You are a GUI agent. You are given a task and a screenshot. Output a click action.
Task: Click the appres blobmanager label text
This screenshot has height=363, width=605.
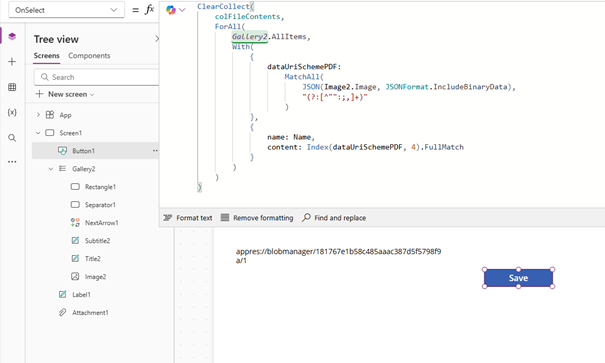(x=338, y=256)
